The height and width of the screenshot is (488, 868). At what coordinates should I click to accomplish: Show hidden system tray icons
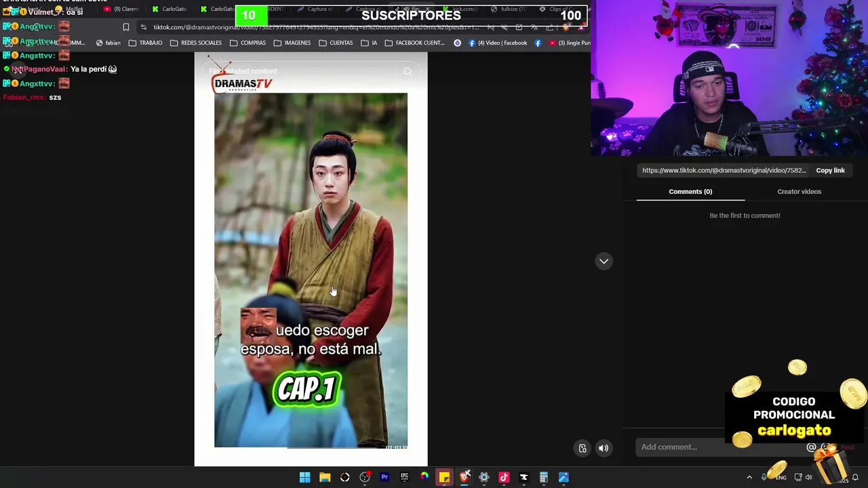pyautogui.click(x=749, y=477)
